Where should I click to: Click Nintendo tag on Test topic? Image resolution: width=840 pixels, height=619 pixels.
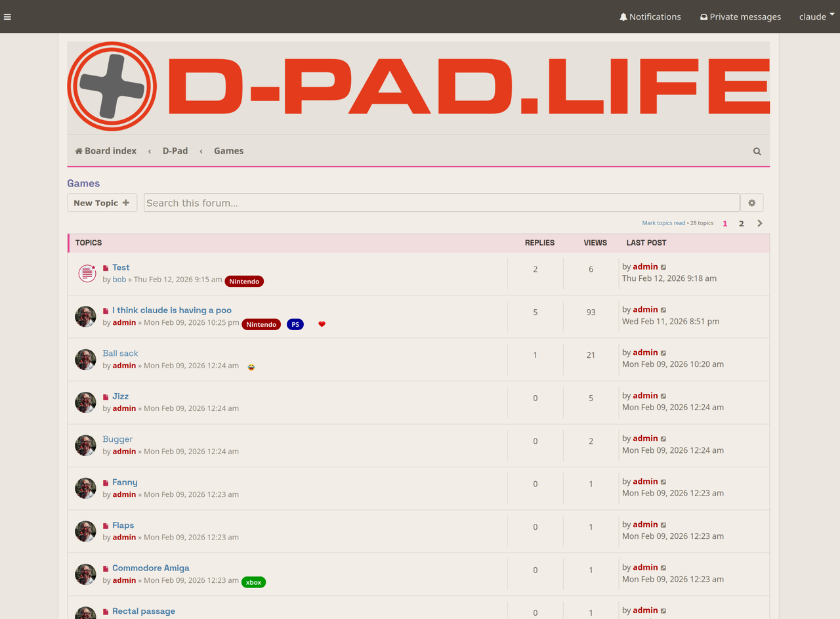click(244, 281)
